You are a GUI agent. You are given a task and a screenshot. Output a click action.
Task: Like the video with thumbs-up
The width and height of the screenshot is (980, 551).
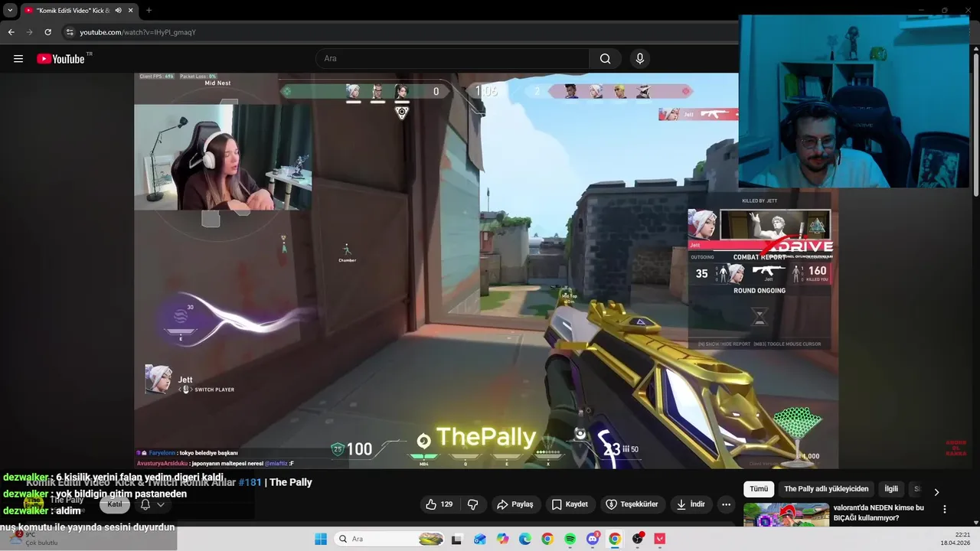439,504
